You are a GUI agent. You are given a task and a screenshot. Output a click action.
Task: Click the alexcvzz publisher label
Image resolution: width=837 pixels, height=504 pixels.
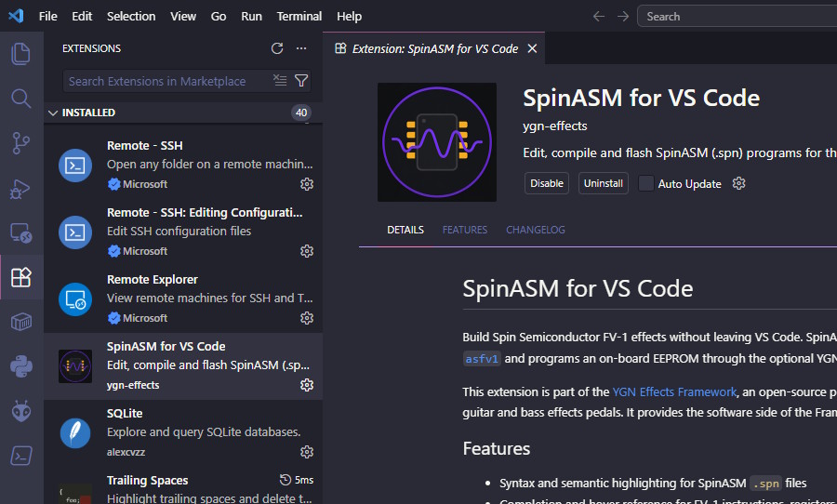pyautogui.click(x=126, y=452)
